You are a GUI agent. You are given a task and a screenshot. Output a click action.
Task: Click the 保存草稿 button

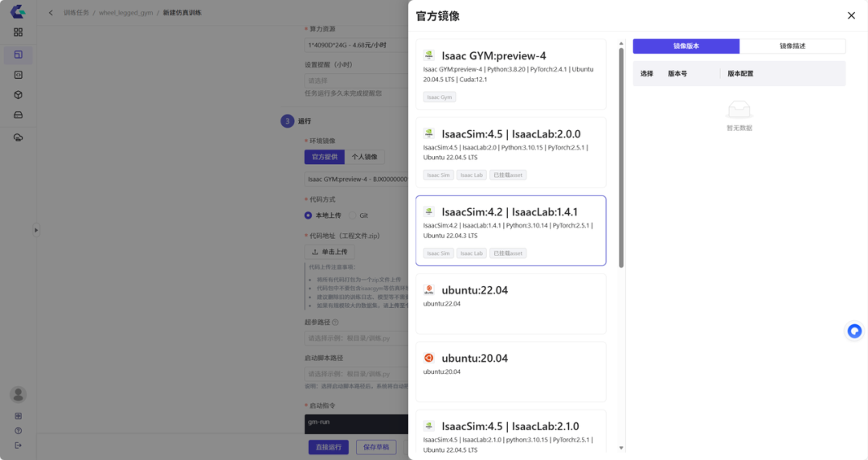click(376, 446)
